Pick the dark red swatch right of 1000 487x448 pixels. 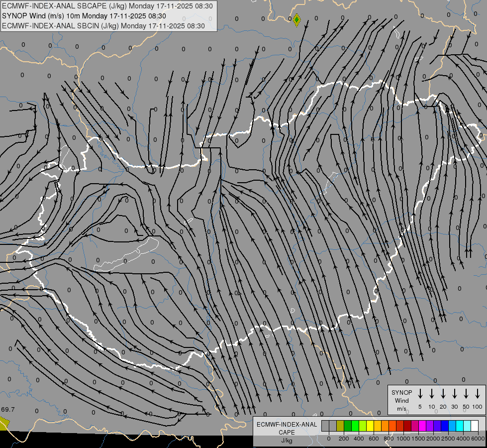point(407,426)
